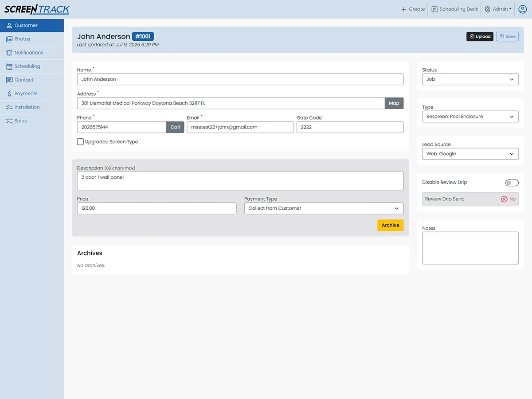Open the Admin menu
The width and height of the screenshot is (532, 399).
pos(498,9)
